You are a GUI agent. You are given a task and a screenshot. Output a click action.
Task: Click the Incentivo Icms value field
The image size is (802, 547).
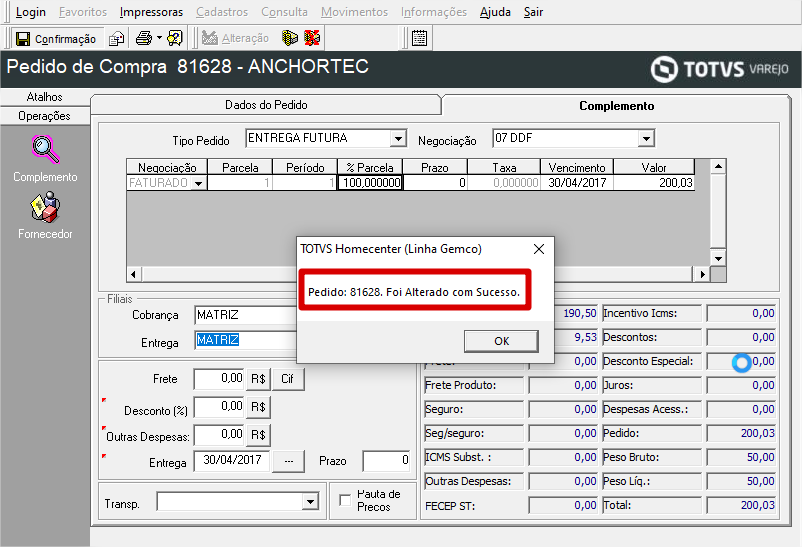click(x=741, y=314)
